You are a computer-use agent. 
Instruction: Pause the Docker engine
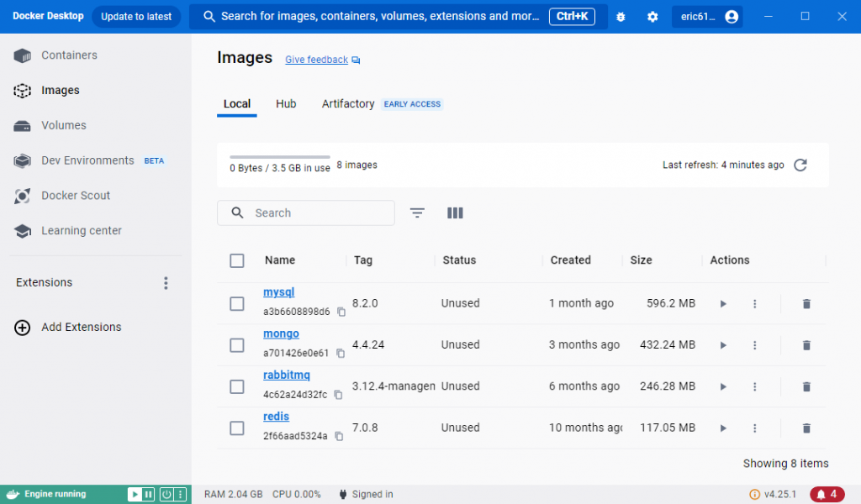coord(148,494)
